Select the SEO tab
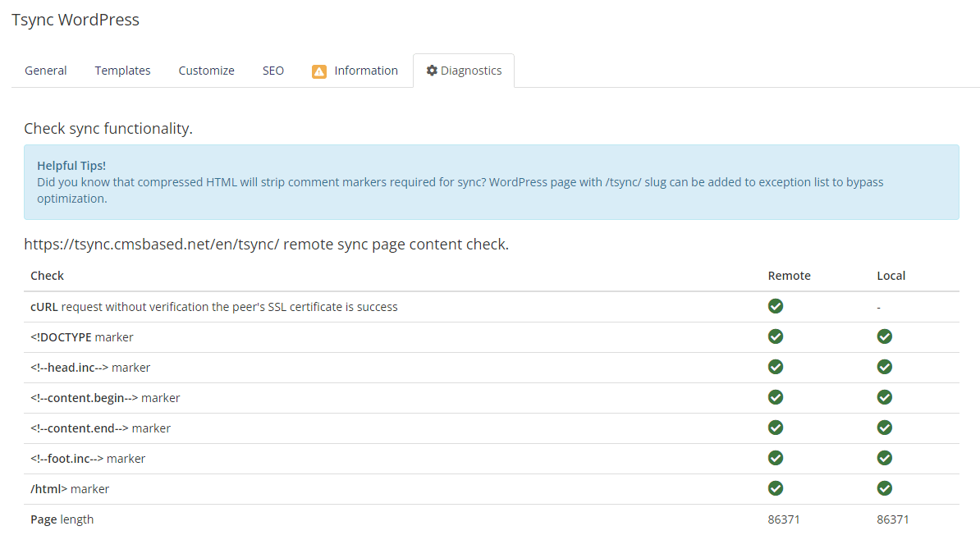 pos(273,71)
